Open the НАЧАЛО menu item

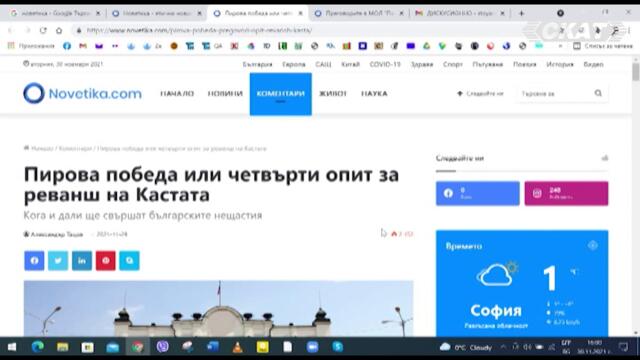coord(177,93)
